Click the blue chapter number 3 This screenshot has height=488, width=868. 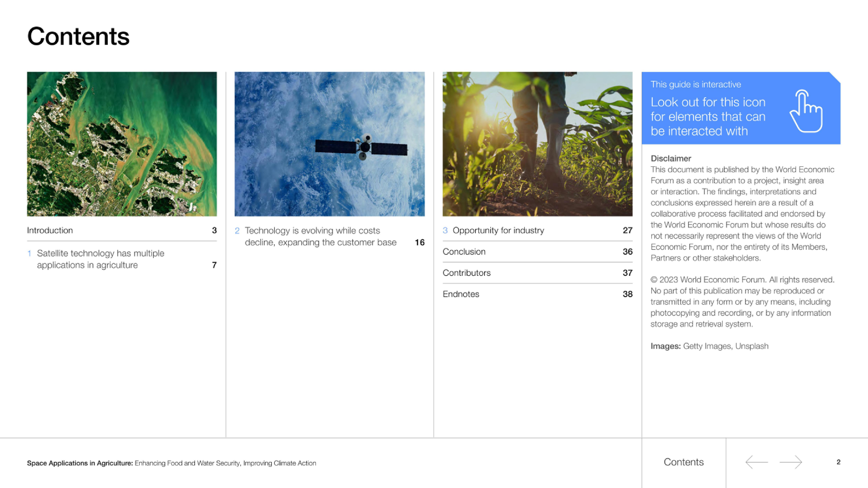(x=445, y=230)
